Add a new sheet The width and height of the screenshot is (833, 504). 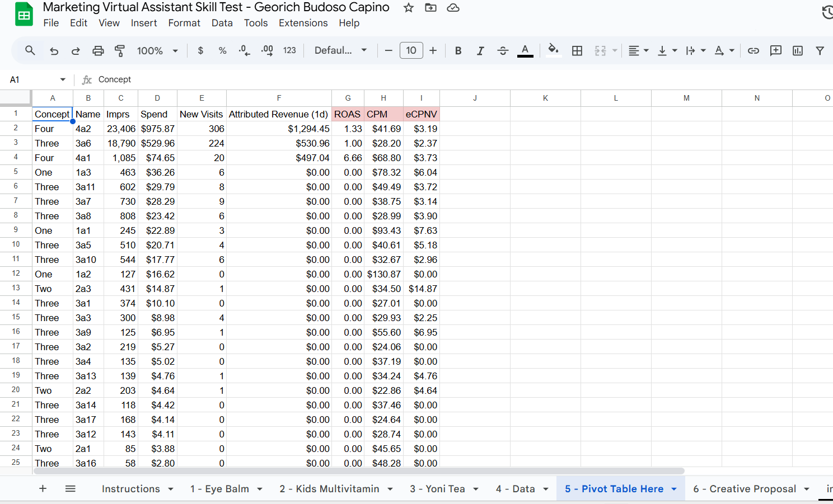(x=43, y=489)
